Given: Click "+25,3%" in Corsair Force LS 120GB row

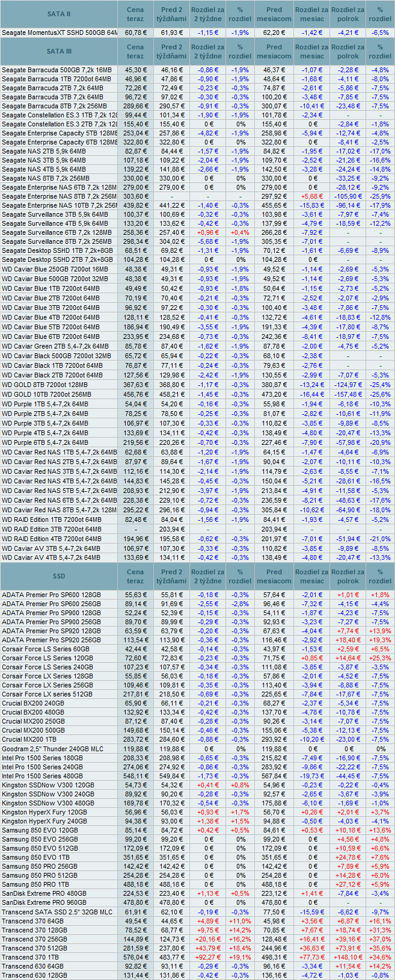Looking at the screenshot, I should pyautogui.click(x=380, y=658).
